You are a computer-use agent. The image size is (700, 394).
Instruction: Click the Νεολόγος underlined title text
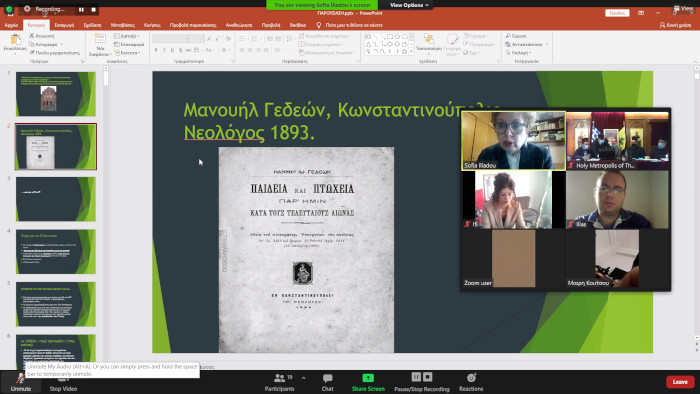tap(224, 133)
